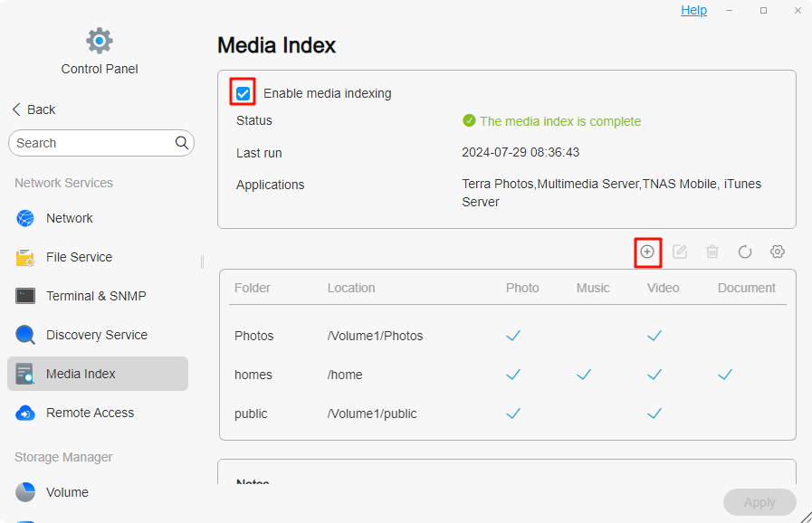Open Remote Access section
Screen dimensions: 812x523
[x=90, y=413]
